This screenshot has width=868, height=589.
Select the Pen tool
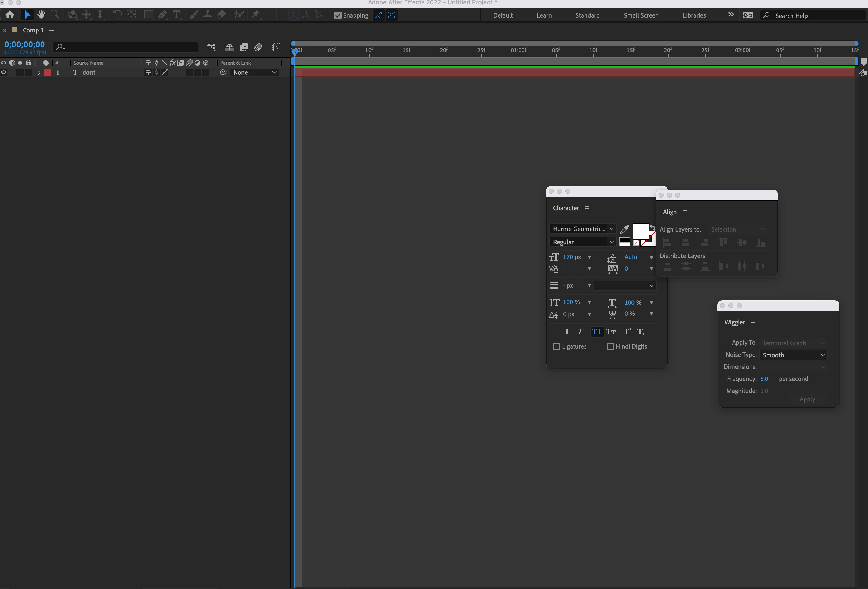162,15
